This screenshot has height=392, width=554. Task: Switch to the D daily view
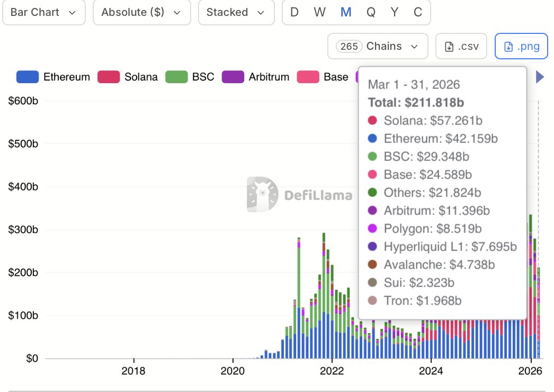(x=294, y=12)
